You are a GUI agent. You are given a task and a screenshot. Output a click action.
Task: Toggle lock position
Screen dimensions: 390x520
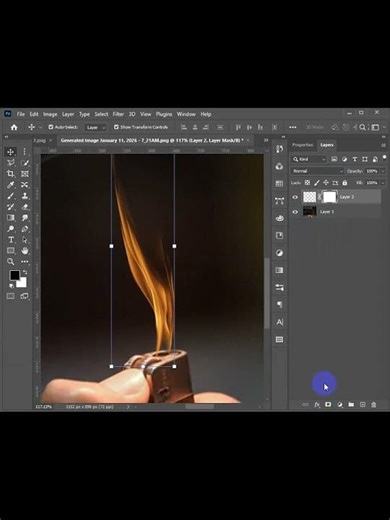[326, 183]
